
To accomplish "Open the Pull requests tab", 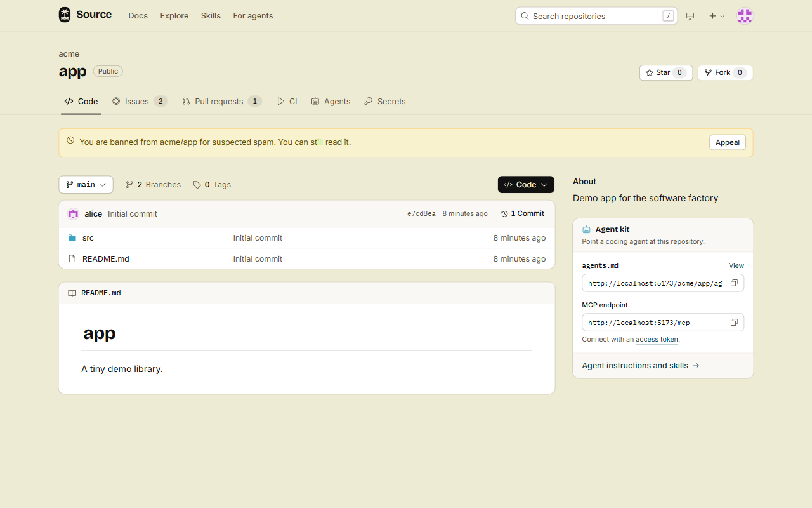I will (222, 102).
